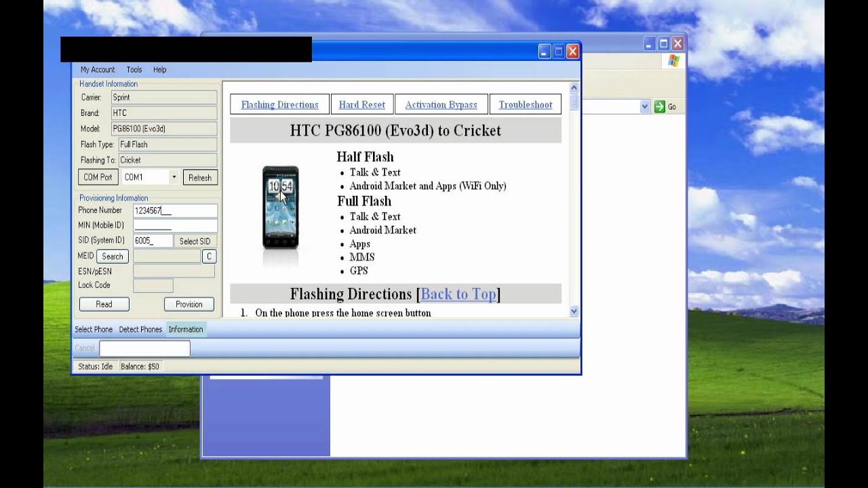Open the My Account menu
Viewport: 868px width, 488px height.
(98, 70)
